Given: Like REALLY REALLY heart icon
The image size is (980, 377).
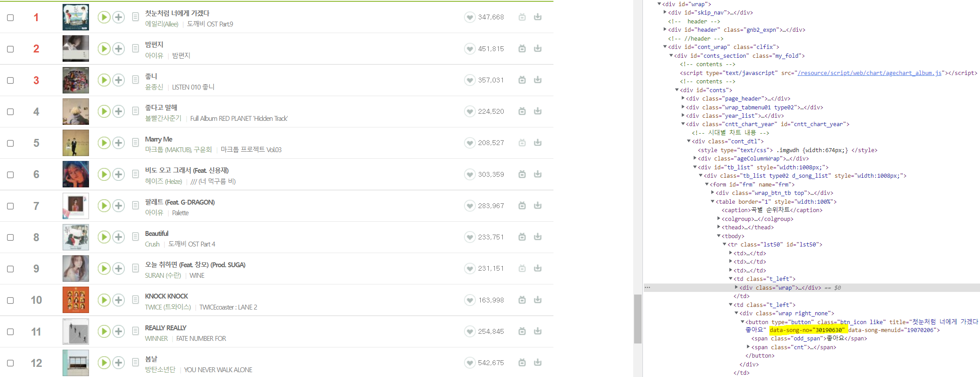Looking at the screenshot, I should [x=470, y=332].
